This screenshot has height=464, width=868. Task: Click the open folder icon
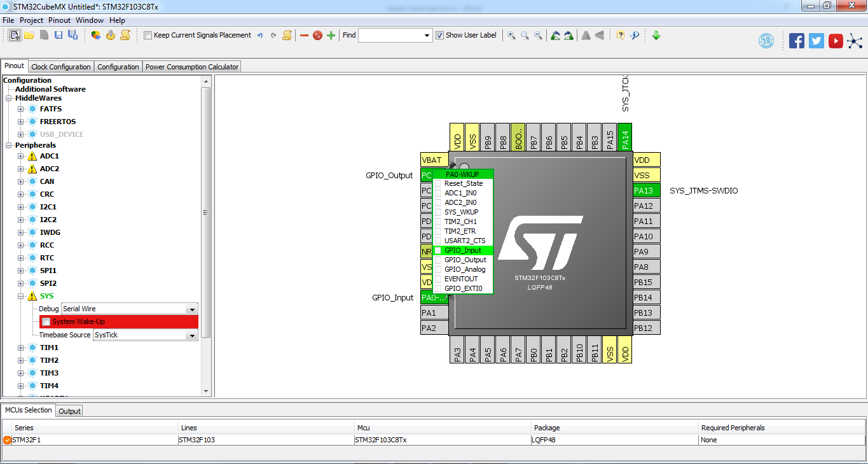(29, 35)
